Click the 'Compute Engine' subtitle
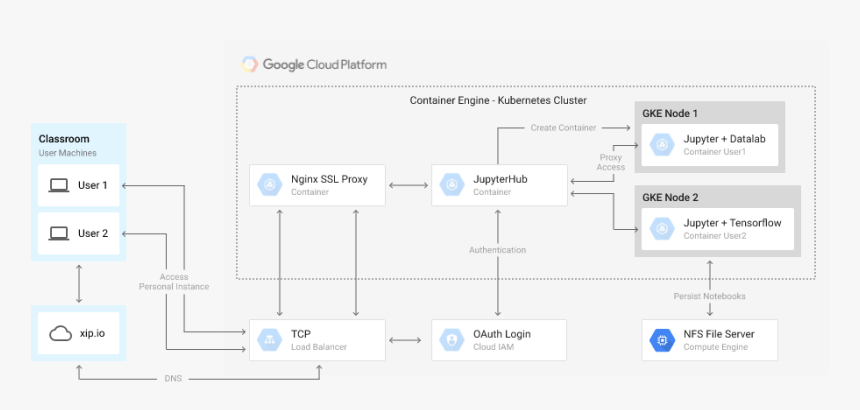The width and height of the screenshot is (860, 410). (x=716, y=347)
